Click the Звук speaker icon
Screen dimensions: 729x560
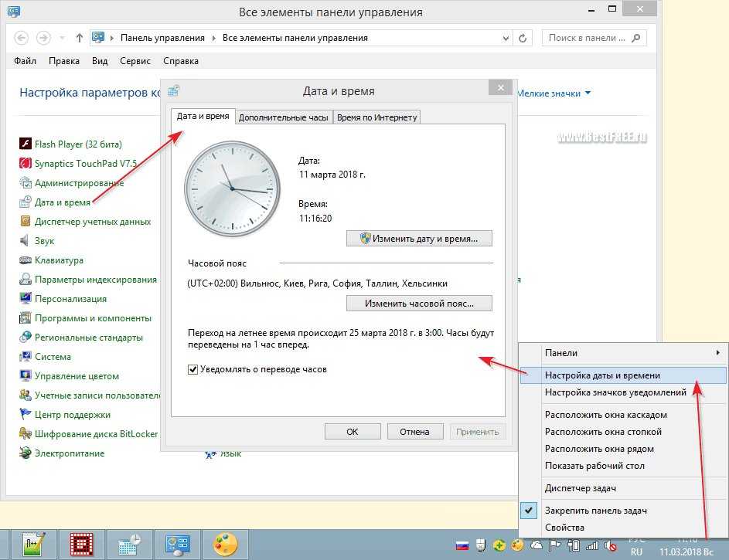pos(25,240)
